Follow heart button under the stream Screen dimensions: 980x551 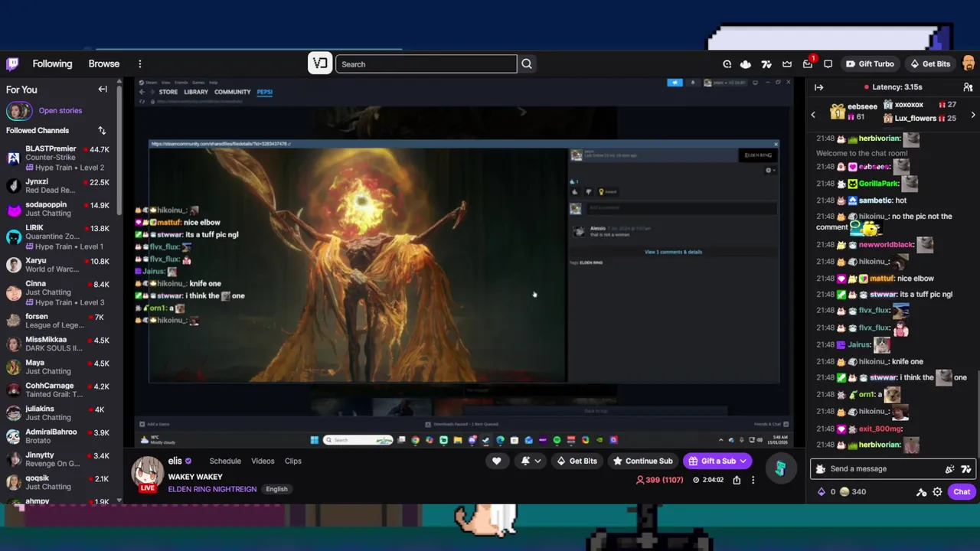pos(496,461)
